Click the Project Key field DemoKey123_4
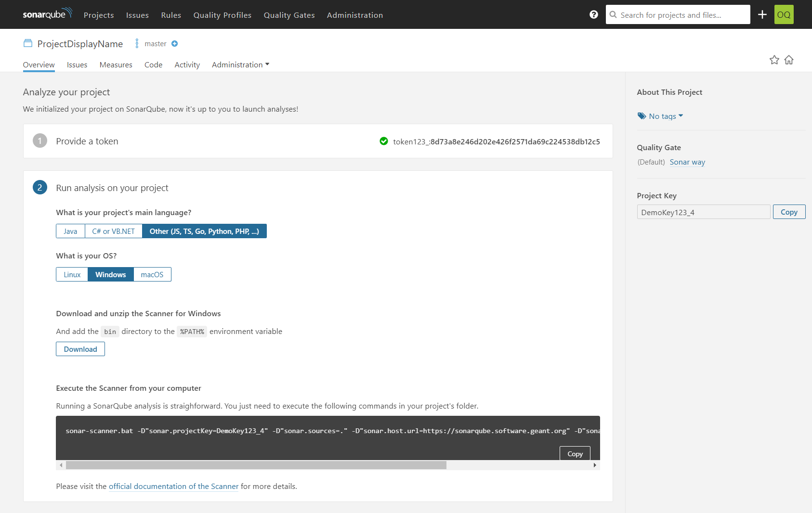Screen dimensions: 812x513 tap(704, 212)
